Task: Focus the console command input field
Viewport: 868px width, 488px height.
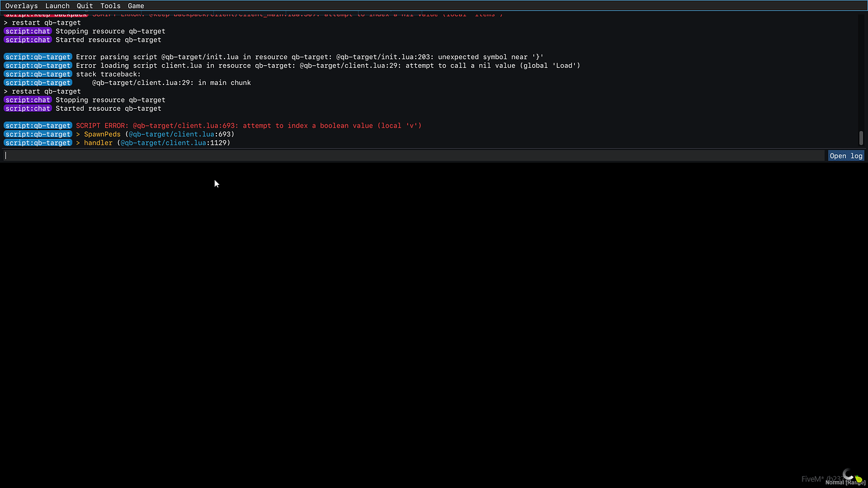Action: [x=252, y=155]
